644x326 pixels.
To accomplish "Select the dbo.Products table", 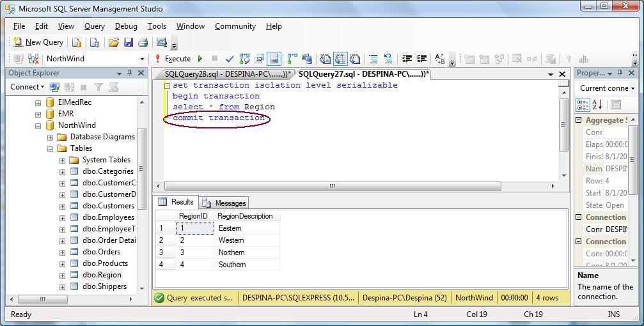I will coord(105,263).
